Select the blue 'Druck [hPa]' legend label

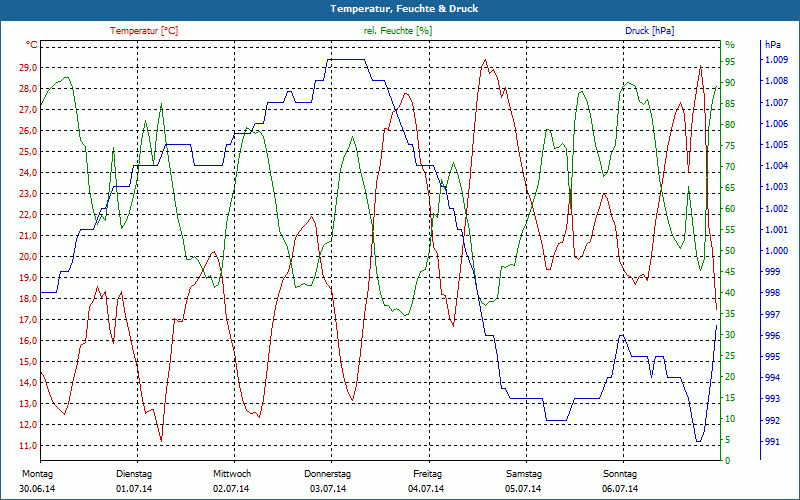coord(649,31)
